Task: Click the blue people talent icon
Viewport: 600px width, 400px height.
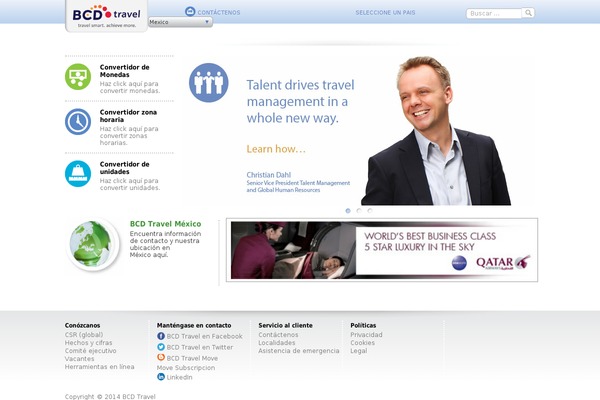Action: 209,83
